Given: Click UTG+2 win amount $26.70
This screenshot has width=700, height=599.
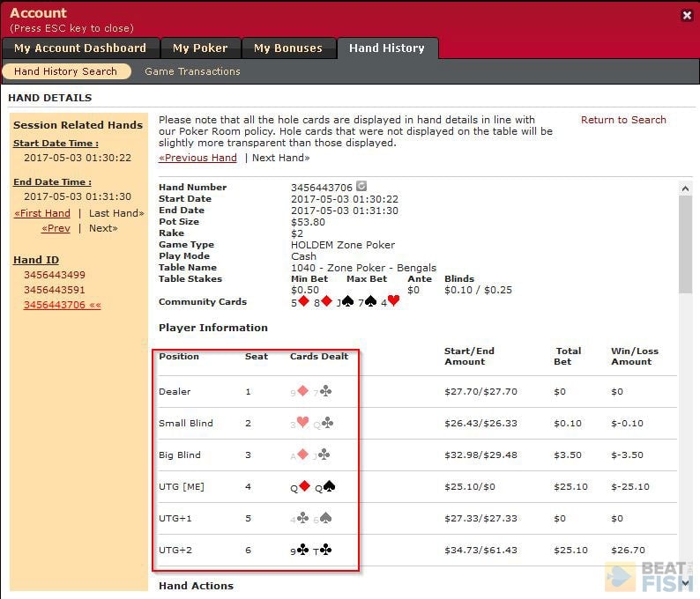Looking at the screenshot, I should (628, 550).
